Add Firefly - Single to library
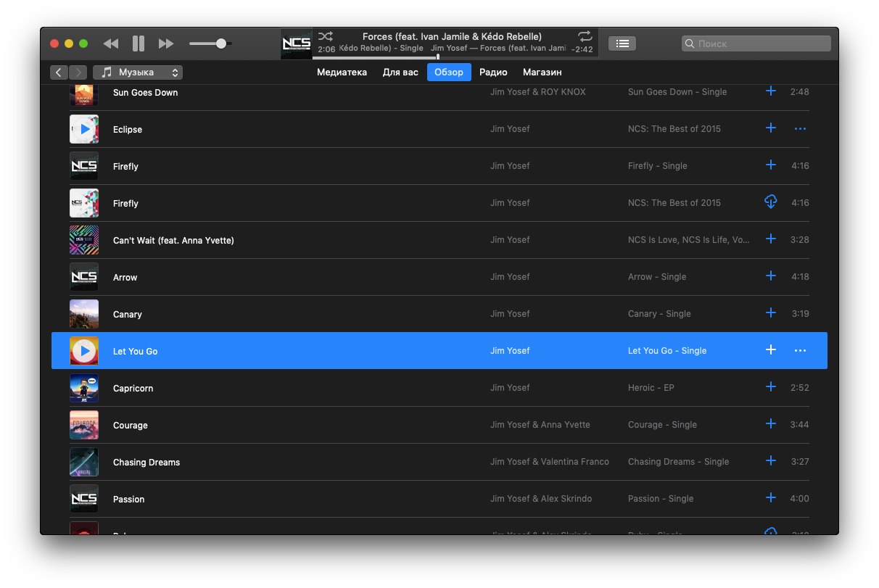Viewport: 879px width, 588px height. (x=771, y=165)
